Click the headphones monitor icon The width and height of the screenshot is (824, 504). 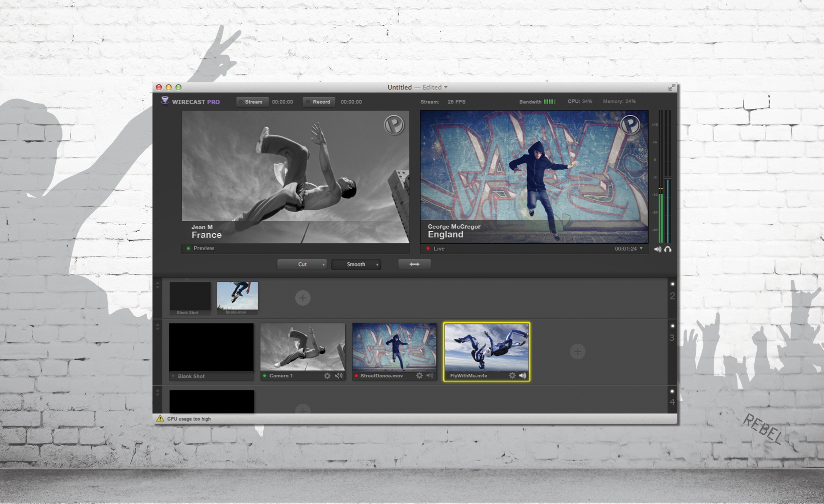668,249
